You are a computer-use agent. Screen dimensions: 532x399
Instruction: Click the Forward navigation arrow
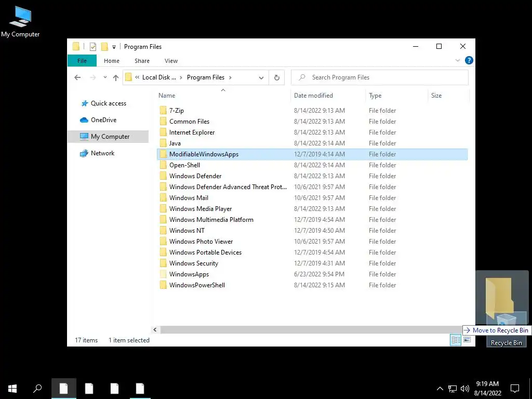pos(92,78)
